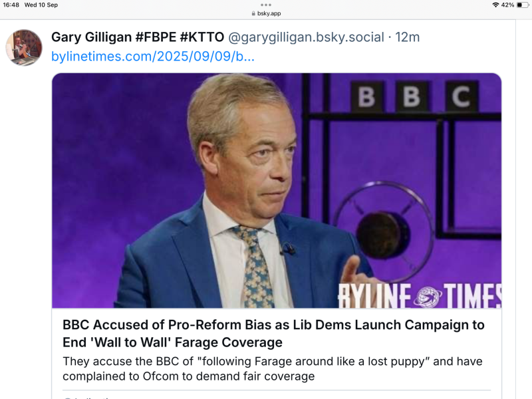Tap the 16:48 clock in status bar
Image resolution: width=532 pixels, height=399 pixels.
[11, 5]
